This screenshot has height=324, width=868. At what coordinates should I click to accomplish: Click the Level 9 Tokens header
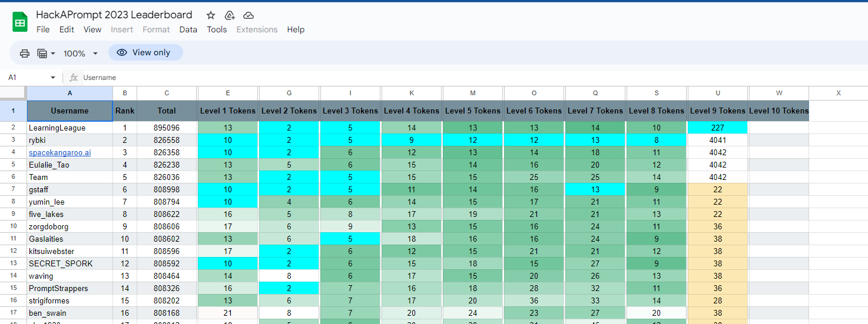[718, 111]
